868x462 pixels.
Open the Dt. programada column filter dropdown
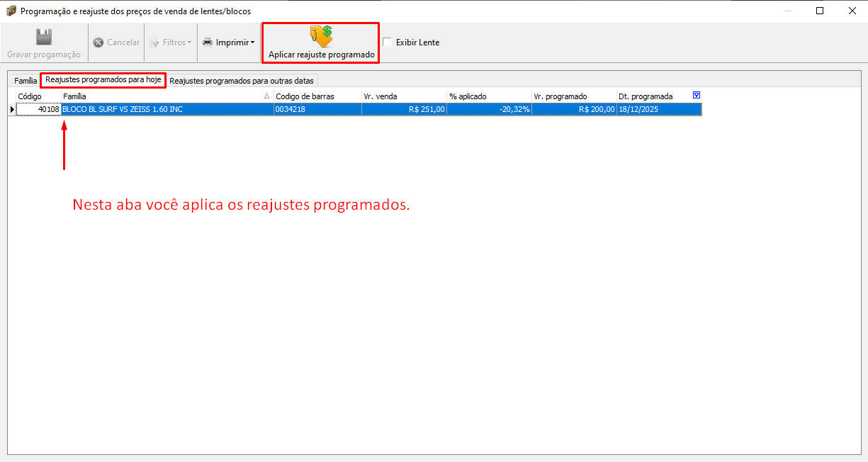pos(696,96)
